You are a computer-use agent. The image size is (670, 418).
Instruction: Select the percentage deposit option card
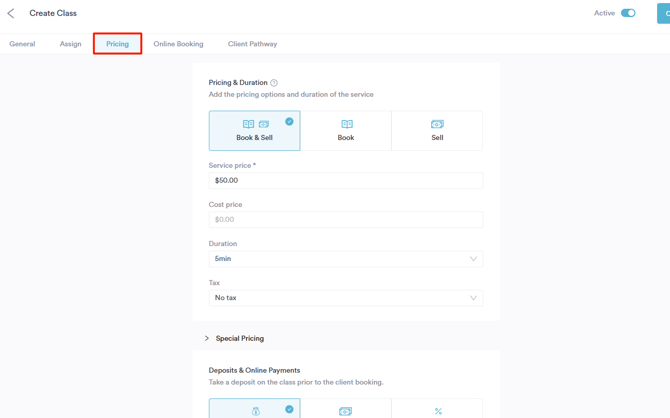pyautogui.click(x=437, y=409)
